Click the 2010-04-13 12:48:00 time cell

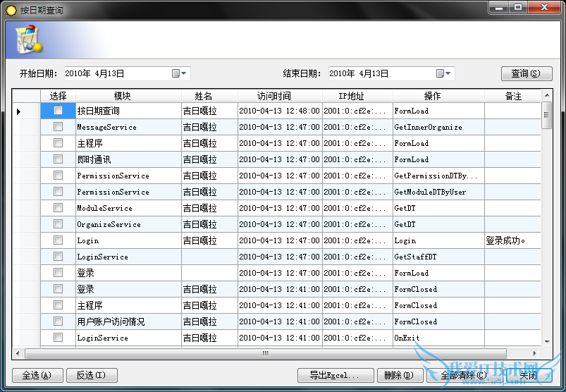[x=280, y=111]
